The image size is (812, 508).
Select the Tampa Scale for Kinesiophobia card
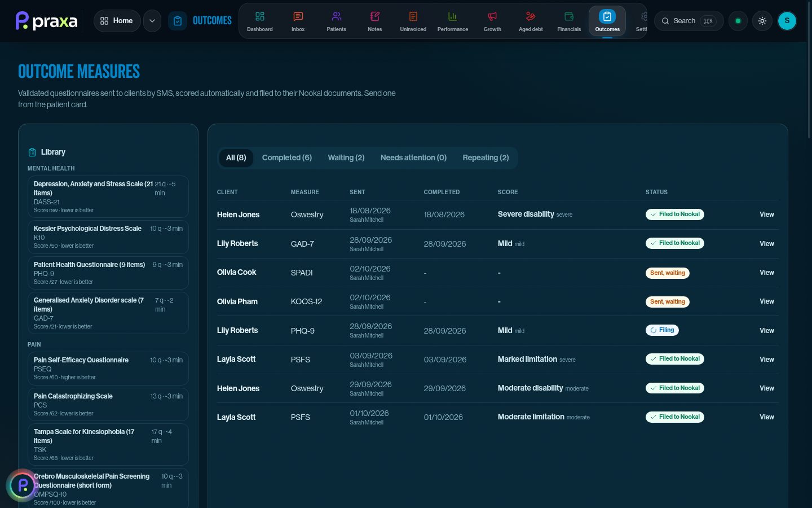point(108,445)
